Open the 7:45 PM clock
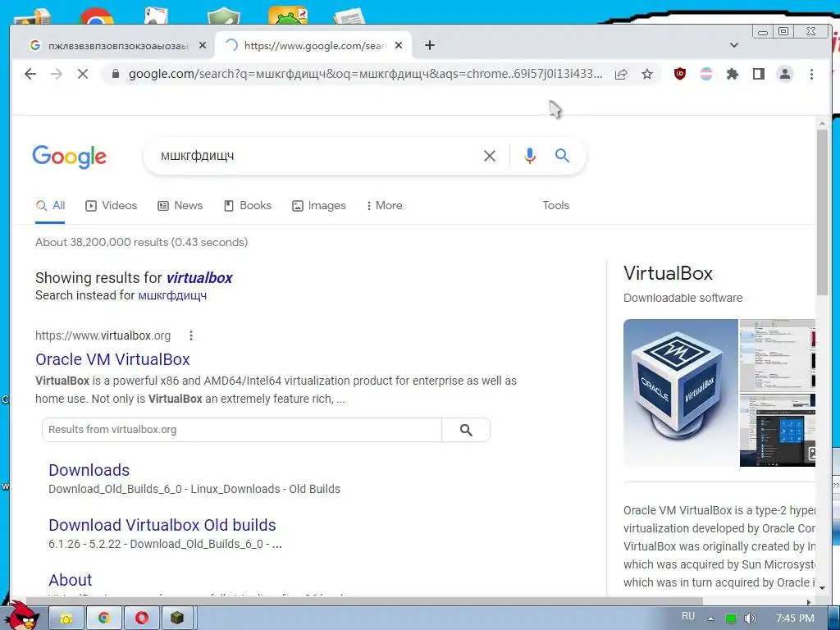The image size is (840, 630). pyautogui.click(x=795, y=619)
